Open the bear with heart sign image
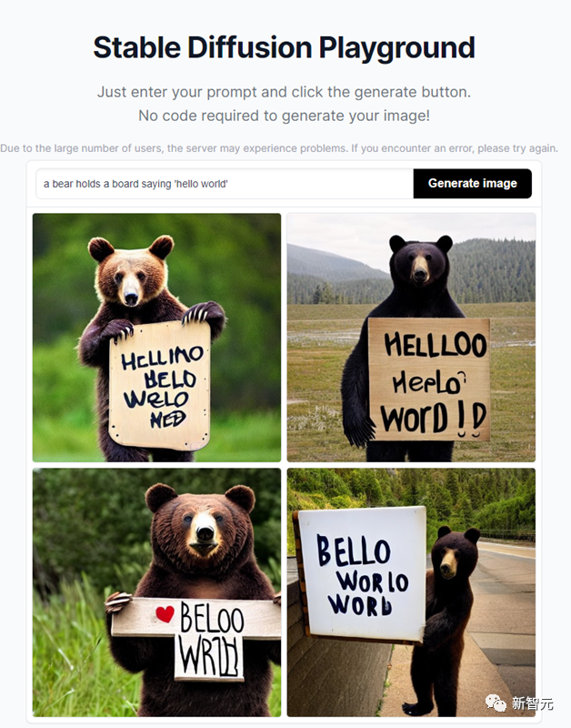This screenshot has width=571, height=728. (156, 592)
